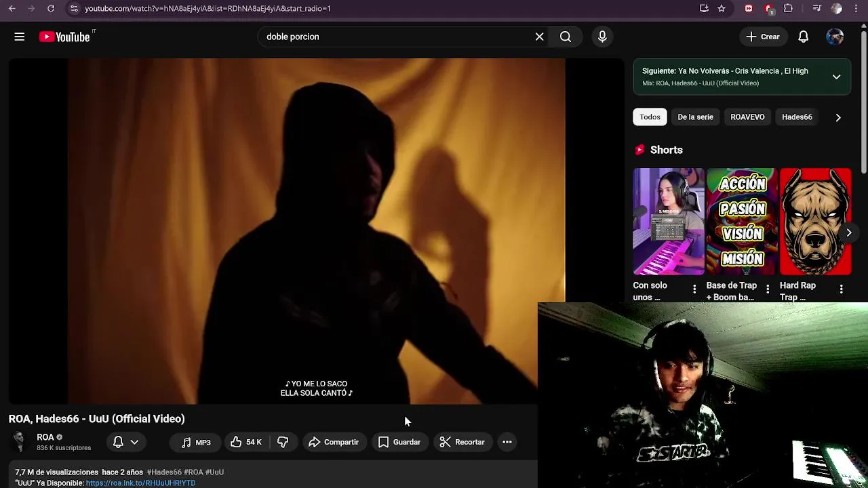This screenshot has height=488, width=868.
Task: Open the Crear upload menu
Action: (x=763, y=37)
